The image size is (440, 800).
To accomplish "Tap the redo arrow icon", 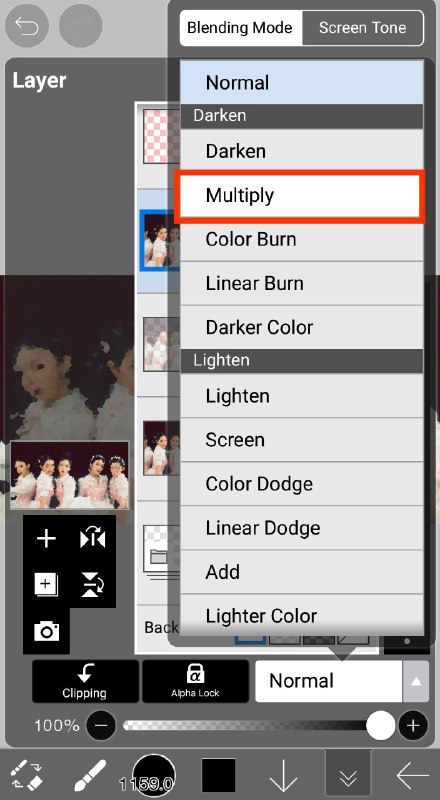I will [x=81, y=26].
